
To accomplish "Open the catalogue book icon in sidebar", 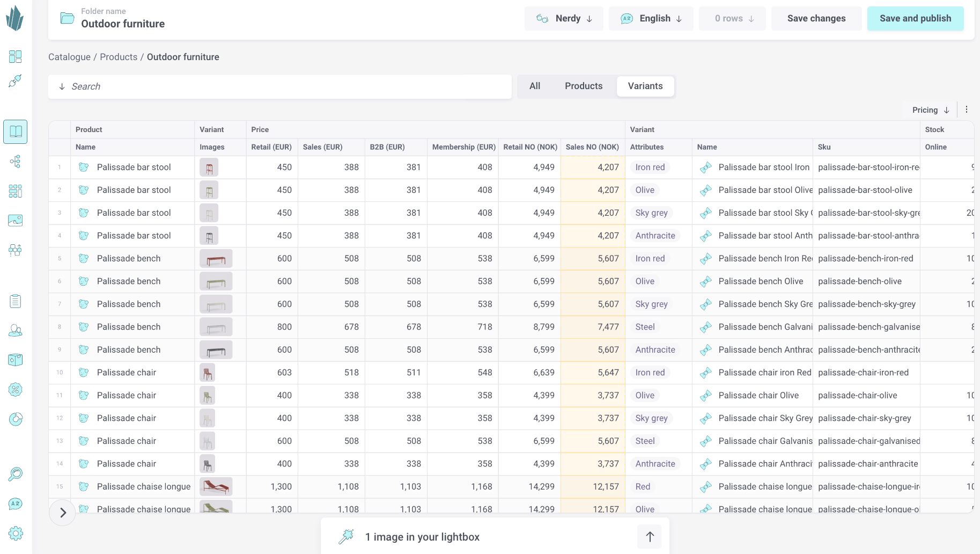I will pyautogui.click(x=16, y=132).
